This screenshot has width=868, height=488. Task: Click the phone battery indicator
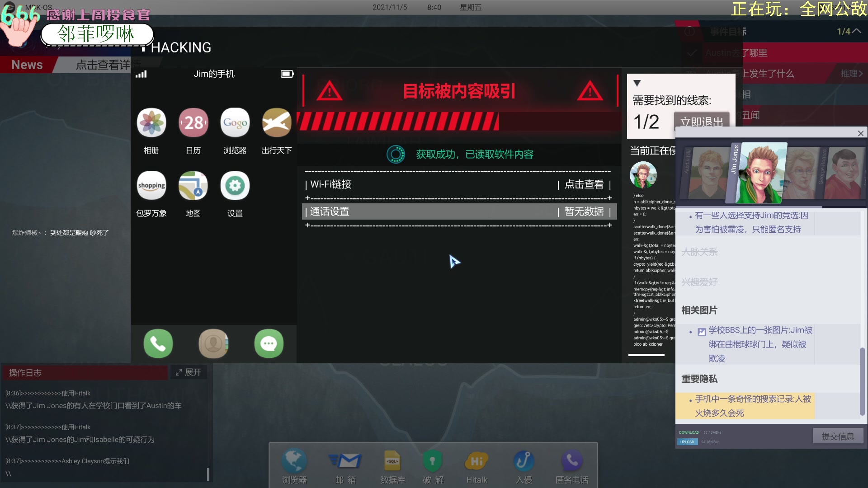(x=287, y=74)
